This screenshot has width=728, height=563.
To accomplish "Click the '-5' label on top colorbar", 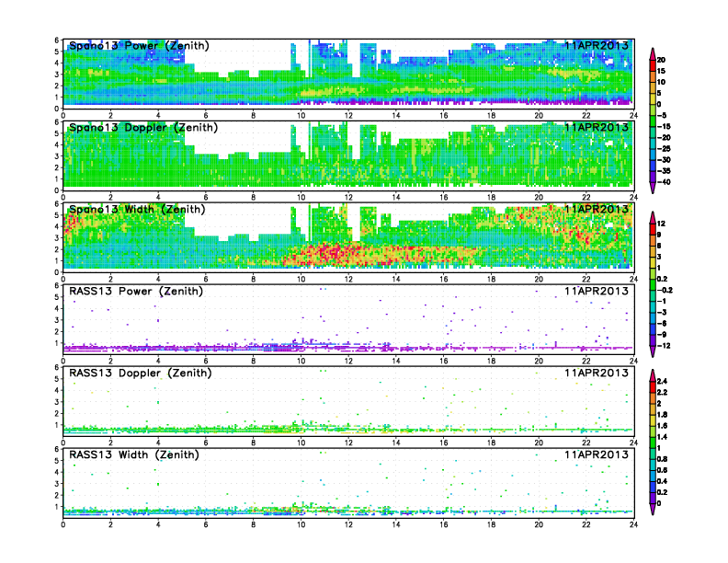I will click(662, 116).
